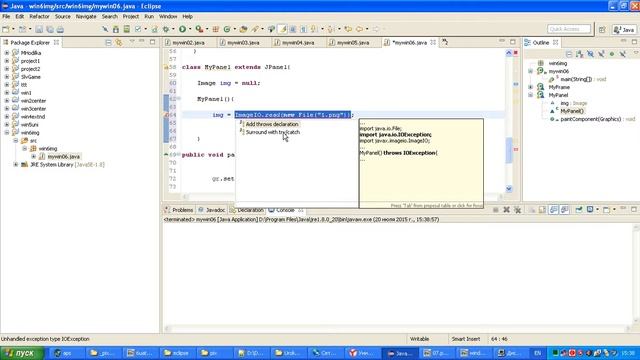Image resolution: width=640 pixels, height=360 pixels.
Task: Click the Search flashlight icon in toolbar
Action: [255, 29]
